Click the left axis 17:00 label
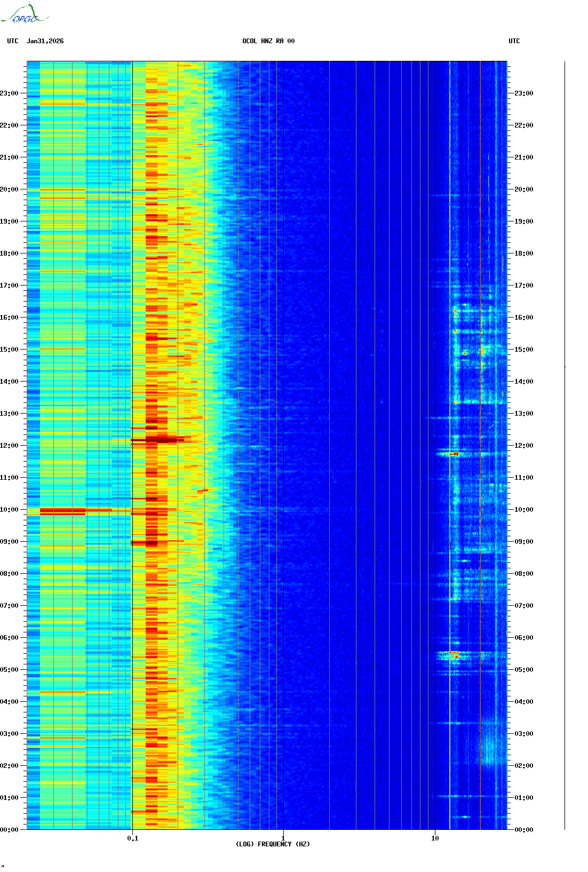Screen dimensions: 588x872 coord(9,286)
